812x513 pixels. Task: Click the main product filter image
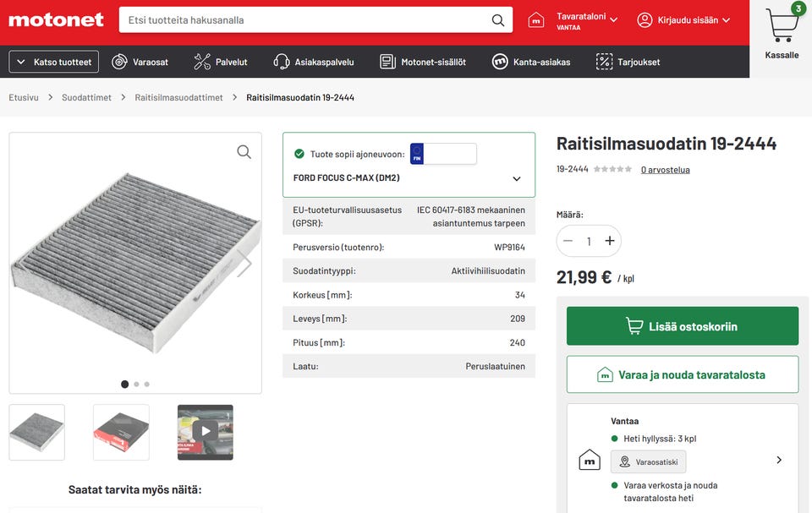pyautogui.click(x=135, y=263)
